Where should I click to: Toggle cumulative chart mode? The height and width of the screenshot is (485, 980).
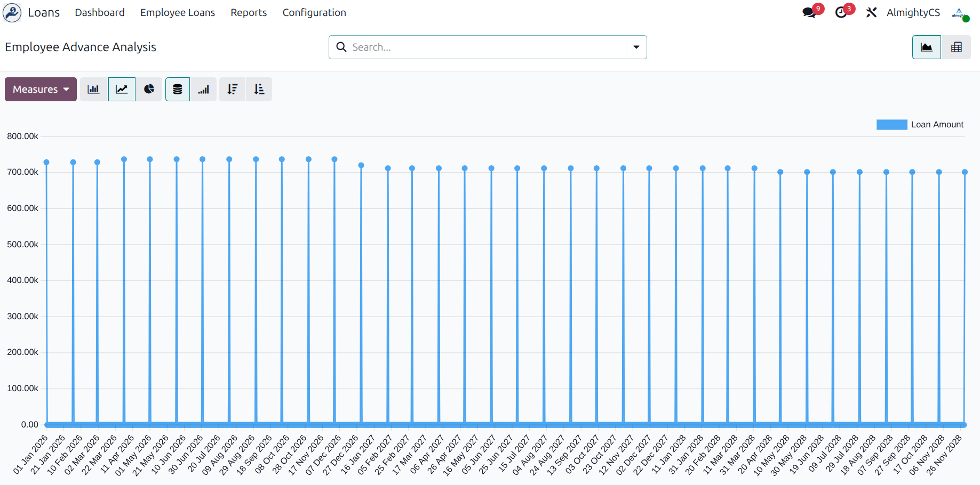click(x=204, y=90)
